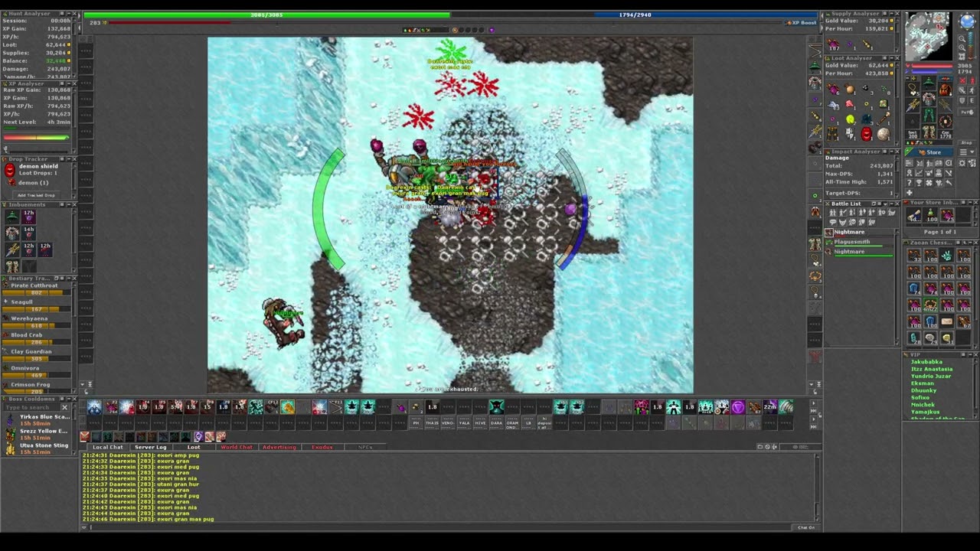This screenshot has height=551, width=980.
Task: Collapse the VIP panel
Action: 970,354
